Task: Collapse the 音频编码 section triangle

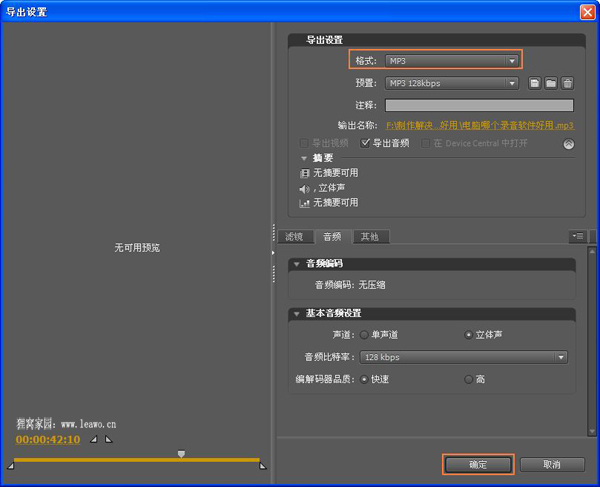Action: click(x=297, y=264)
